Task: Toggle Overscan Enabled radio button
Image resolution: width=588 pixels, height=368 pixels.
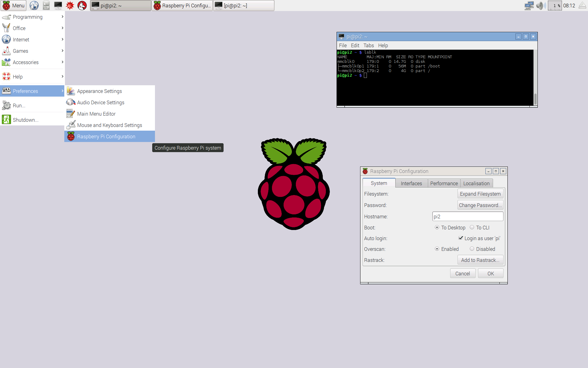Action: (x=438, y=249)
